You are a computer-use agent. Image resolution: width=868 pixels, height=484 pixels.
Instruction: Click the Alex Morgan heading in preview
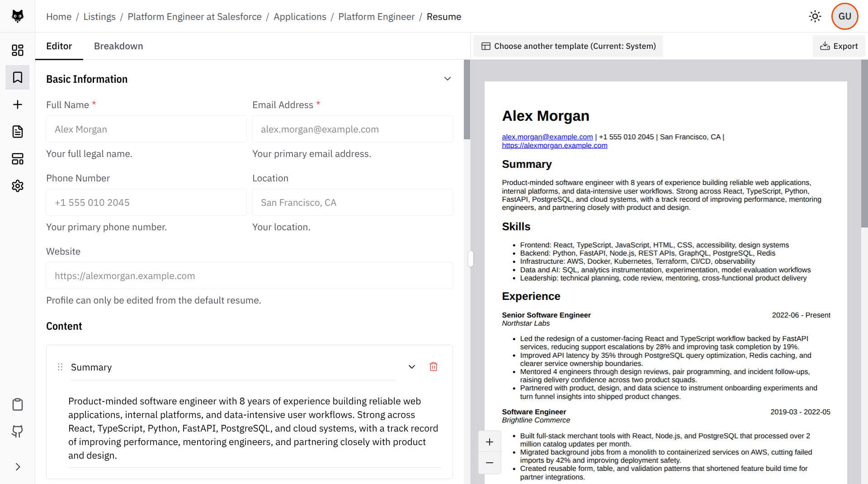(x=545, y=116)
